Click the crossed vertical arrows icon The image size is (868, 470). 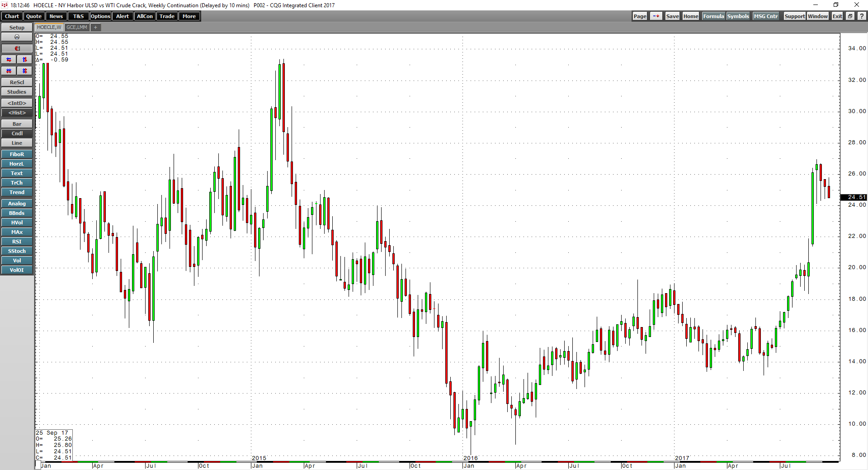tap(25, 71)
